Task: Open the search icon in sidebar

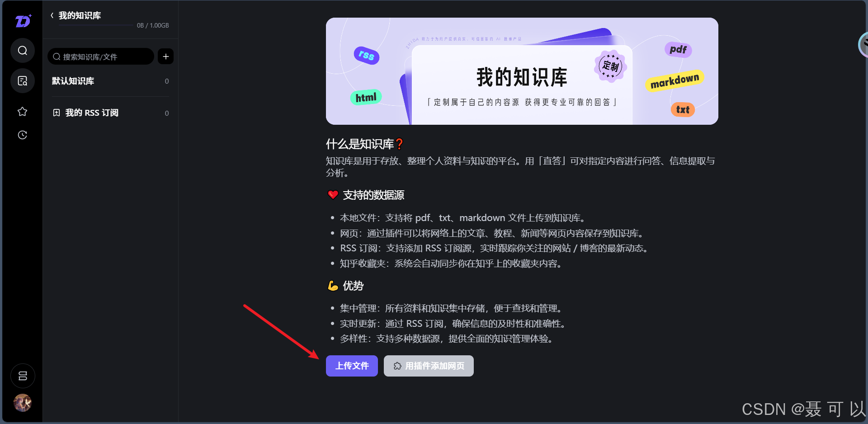Action: point(23,50)
